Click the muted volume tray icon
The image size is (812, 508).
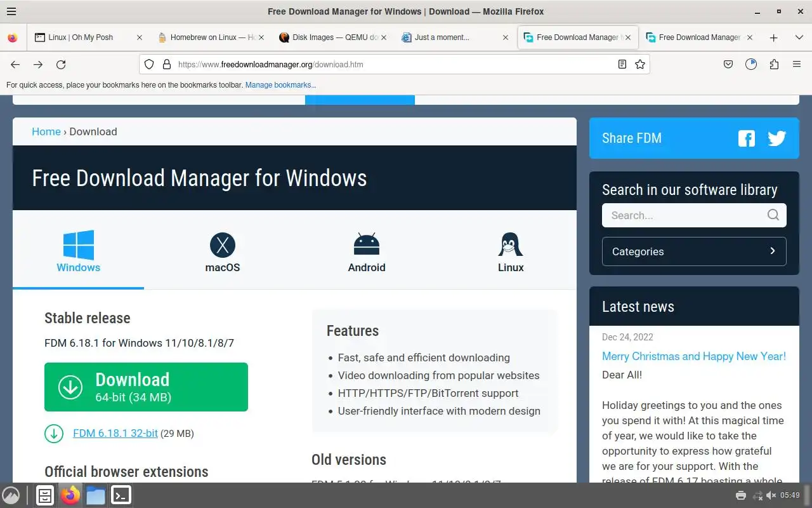pos(771,495)
